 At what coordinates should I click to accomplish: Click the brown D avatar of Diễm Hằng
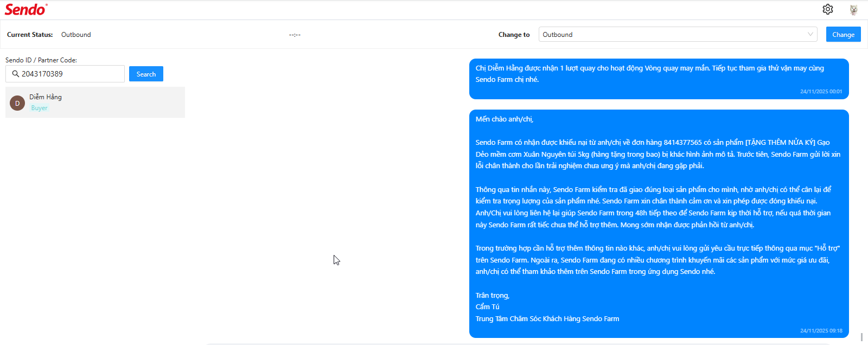coord(17,103)
